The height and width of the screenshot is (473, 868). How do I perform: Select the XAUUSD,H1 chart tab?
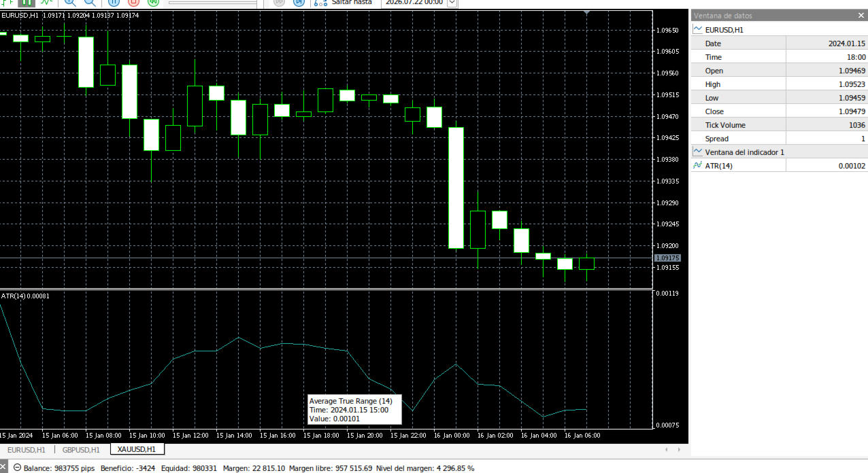pyautogui.click(x=137, y=449)
